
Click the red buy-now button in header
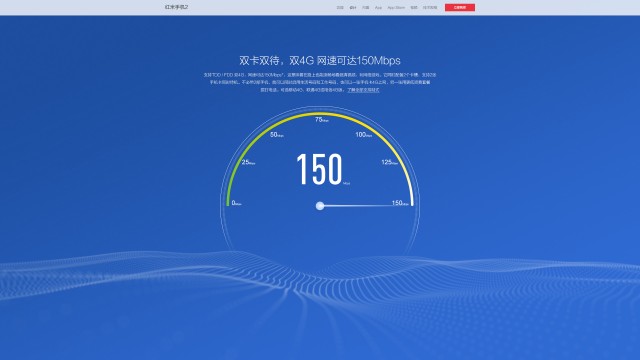pyautogui.click(x=460, y=7)
